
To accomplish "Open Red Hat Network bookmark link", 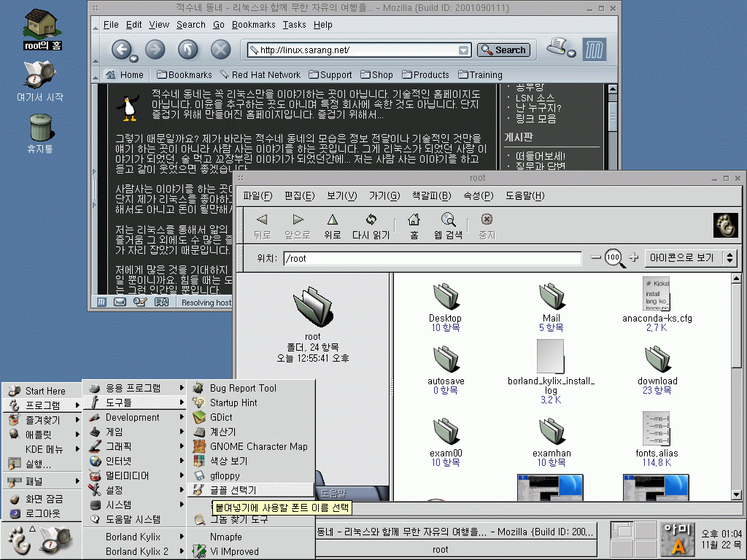I will 260,75.
